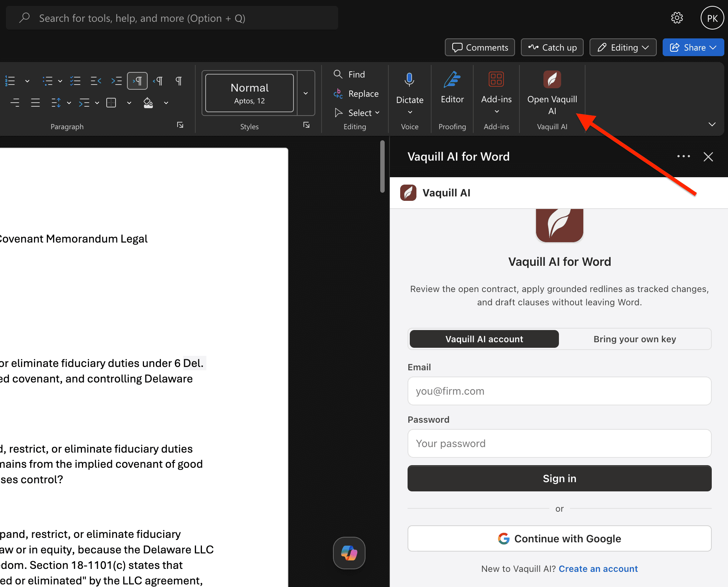Open borders dropdown arrow

[129, 103]
